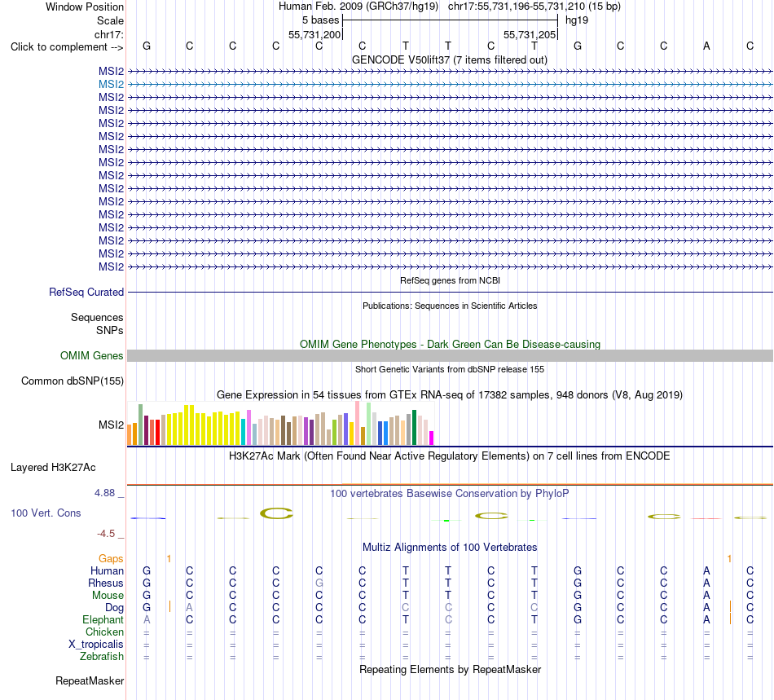Click the 55,731,200 coordinate marker

click(x=314, y=34)
